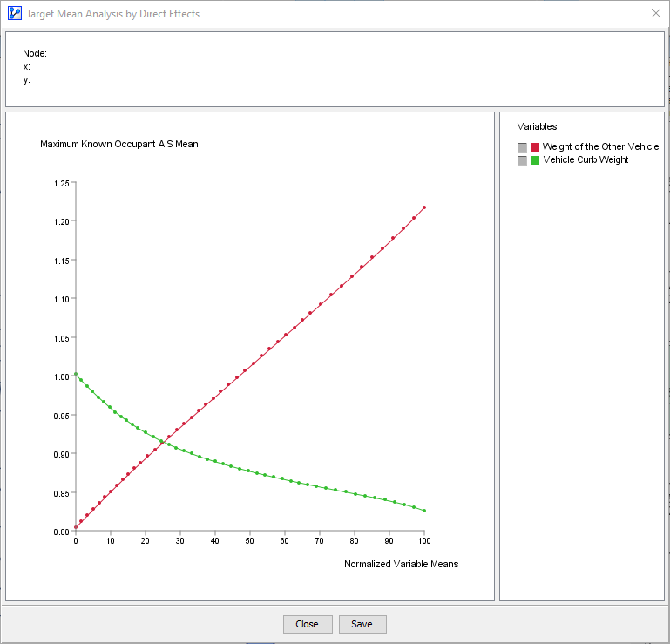Click the red curve start point at 0
This screenshot has height=644, width=670.
click(76, 527)
